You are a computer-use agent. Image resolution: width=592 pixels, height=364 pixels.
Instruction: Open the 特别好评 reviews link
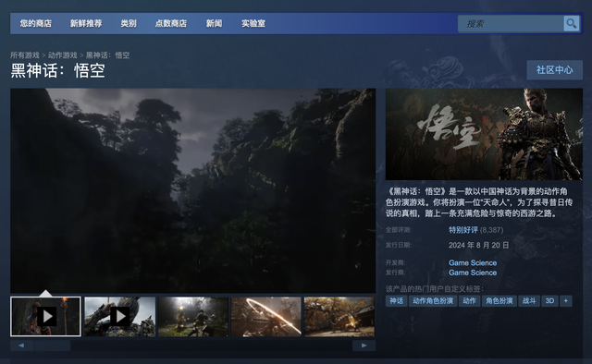coord(463,230)
